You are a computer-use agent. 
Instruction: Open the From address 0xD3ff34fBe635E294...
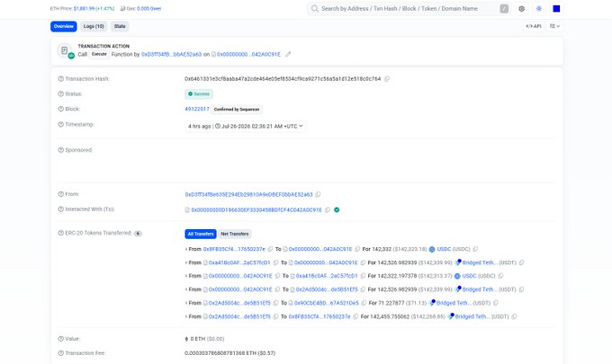tap(248, 194)
